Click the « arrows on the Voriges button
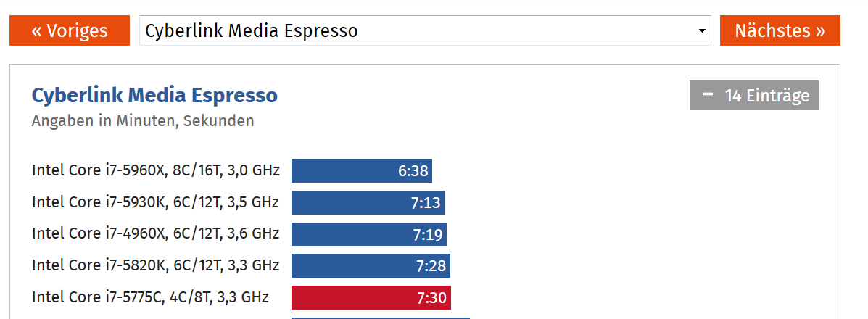This screenshot has width=868, height=319. tap(36, 31)
